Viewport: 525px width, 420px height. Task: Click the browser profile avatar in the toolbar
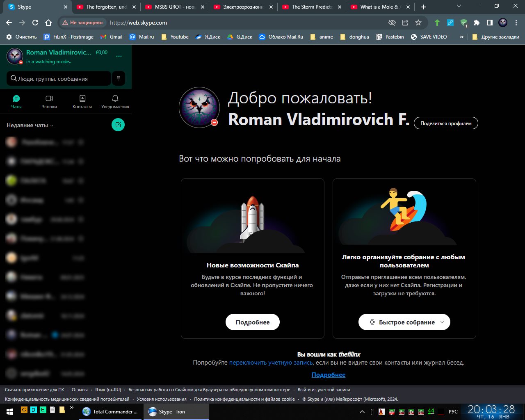click(x=503, y=23)
